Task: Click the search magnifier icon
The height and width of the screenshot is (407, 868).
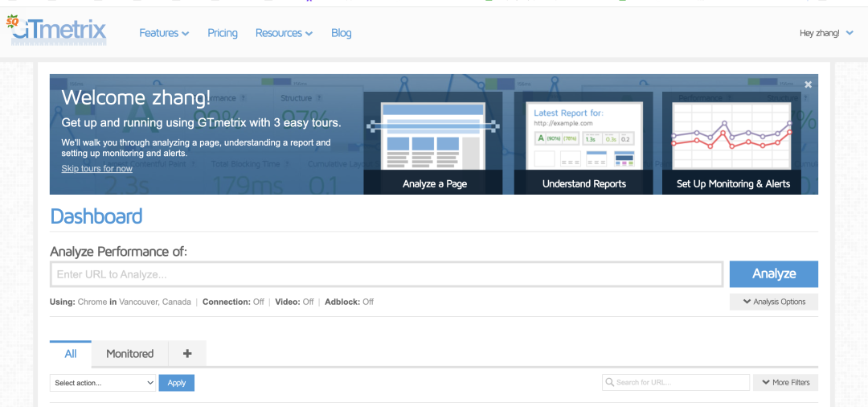Action: point(611,383)
